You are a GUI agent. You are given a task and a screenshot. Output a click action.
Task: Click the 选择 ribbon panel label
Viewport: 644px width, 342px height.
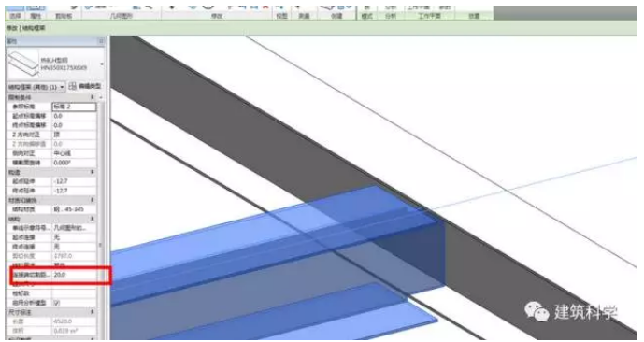pyautogui.click(x=15, y=16)
